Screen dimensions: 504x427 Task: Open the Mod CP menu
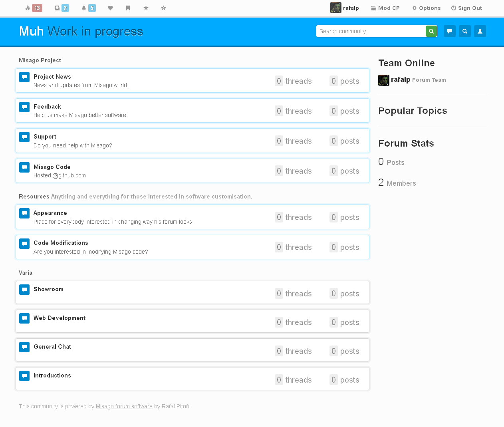point(385,8)
